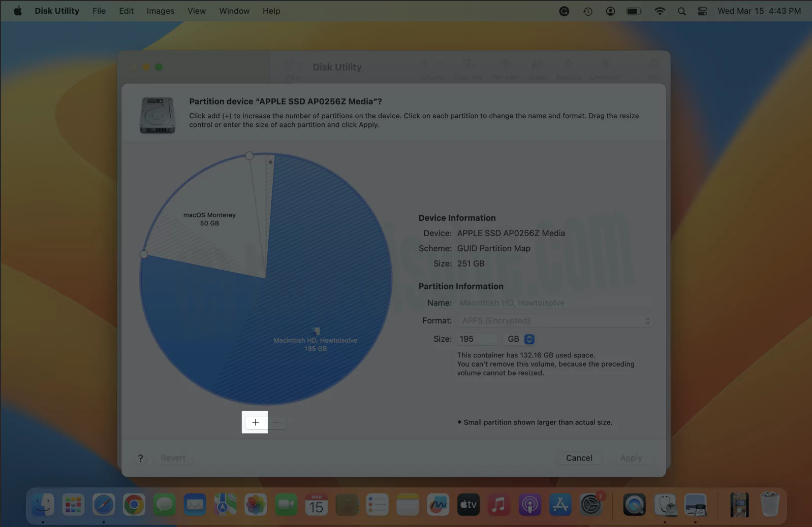
Task: Open Finder from the Dock
Action: pyautogui.click(x=43, y=505)
